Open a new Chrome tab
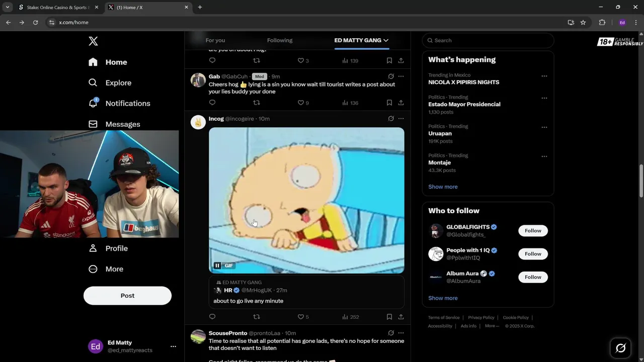The width and height of the screenshot is (644, 362). coord(200,8)
